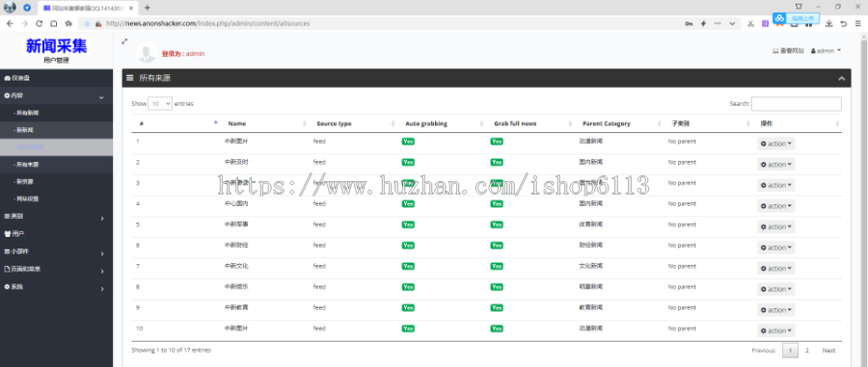Open 新资源 in the sidebar

[57, 181]
